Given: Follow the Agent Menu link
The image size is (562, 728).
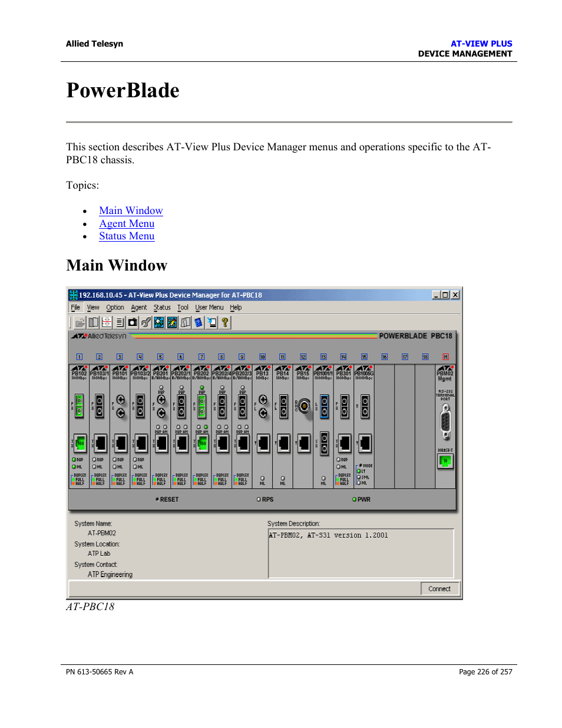Looking at the screenshot, I should [127, 224].
